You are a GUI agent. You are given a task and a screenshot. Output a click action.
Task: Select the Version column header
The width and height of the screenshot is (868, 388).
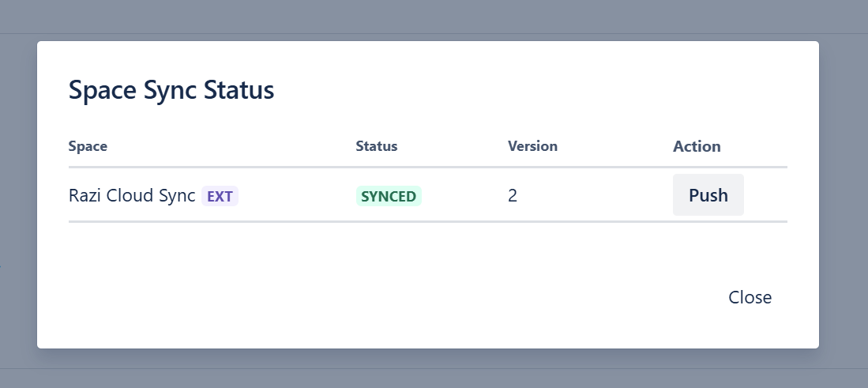[532, 146]
